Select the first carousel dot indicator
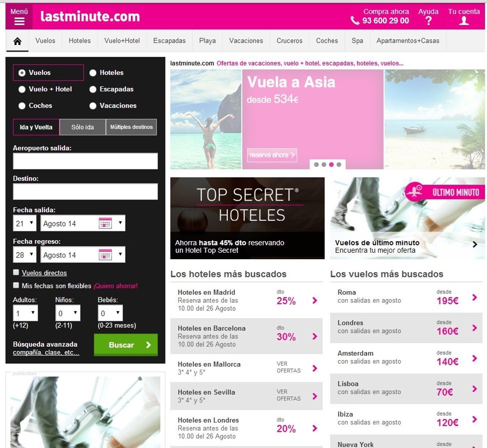487x448 pixels. point(317,164)
